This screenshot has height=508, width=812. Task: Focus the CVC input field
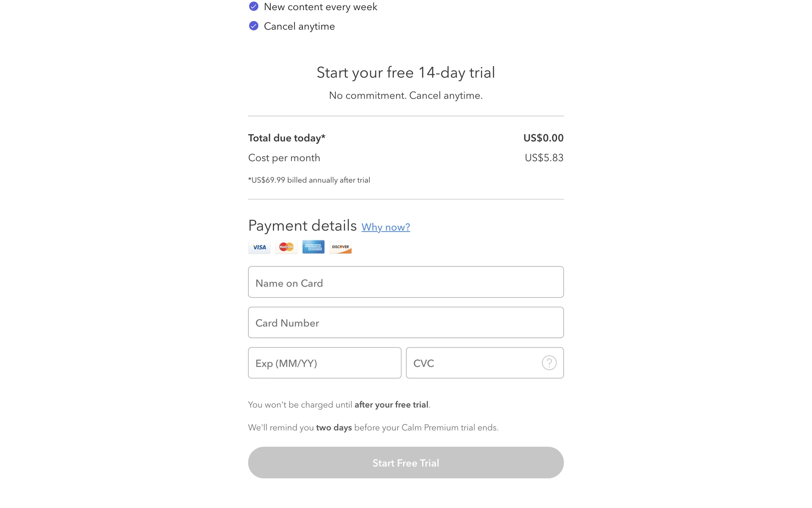[x=474, y=363]
